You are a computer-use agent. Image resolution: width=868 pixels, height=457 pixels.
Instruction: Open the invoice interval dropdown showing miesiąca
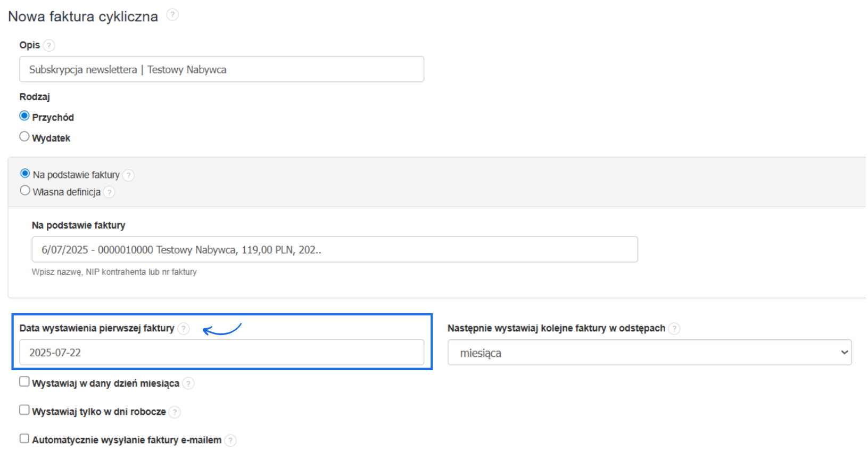coord(649,353)
